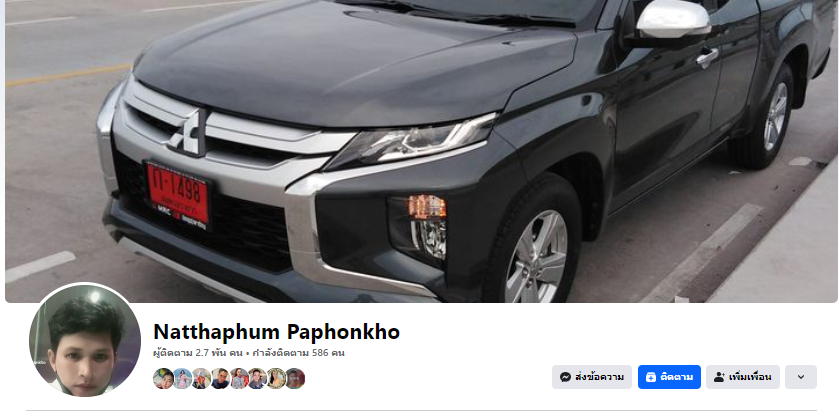Screen dimensions: 839x419
Task: Click the follow icon on blue ติดตาม button
Action: 651,377
